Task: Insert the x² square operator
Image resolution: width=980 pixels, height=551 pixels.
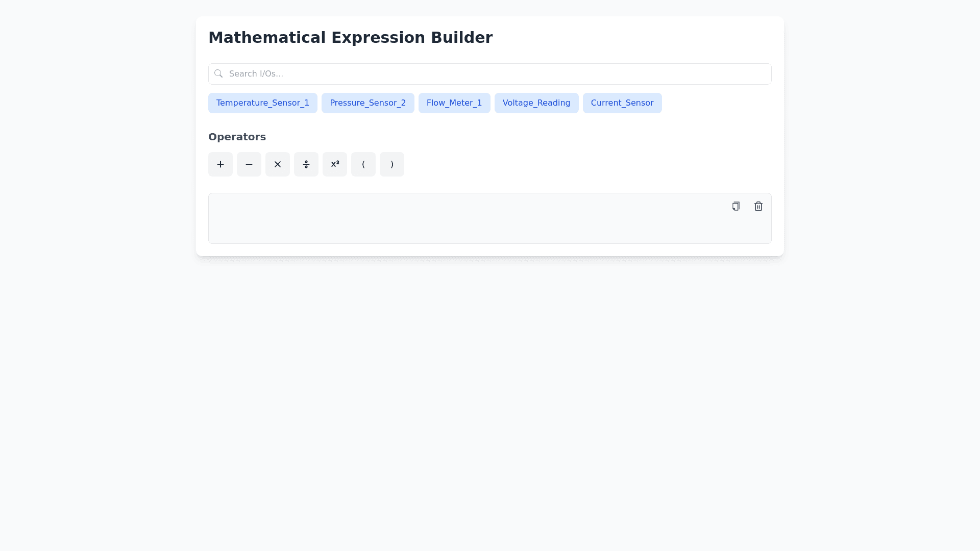Action: click(335, 164)
